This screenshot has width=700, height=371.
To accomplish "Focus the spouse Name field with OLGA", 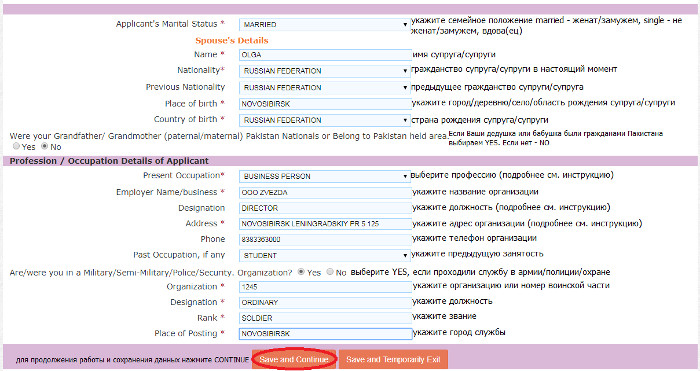I will 325,55.
